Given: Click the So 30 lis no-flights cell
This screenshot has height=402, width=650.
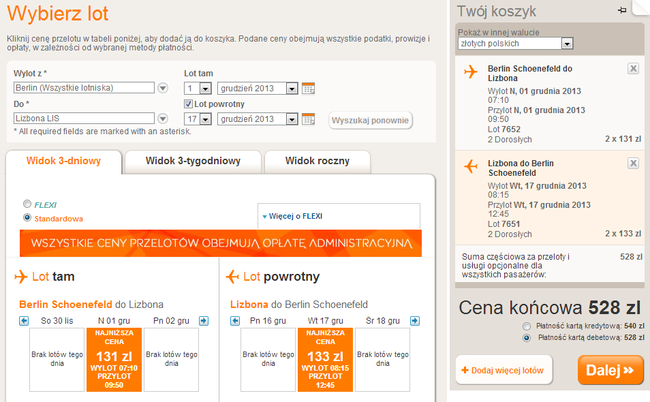Looking at the screenshot, I should (x=57, y=359).
